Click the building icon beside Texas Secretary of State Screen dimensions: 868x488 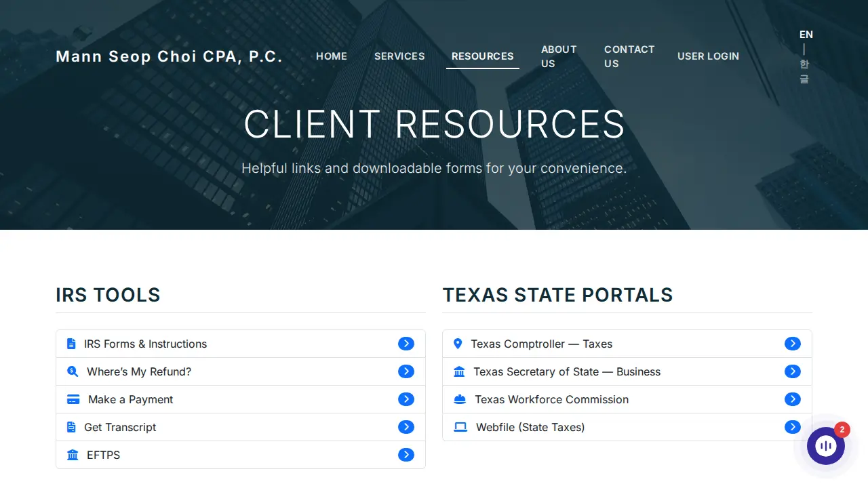coord(459,371)
